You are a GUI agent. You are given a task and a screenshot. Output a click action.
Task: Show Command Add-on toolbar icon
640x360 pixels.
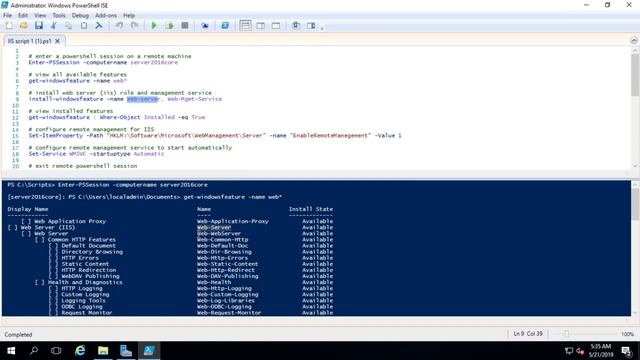(311, 25)
